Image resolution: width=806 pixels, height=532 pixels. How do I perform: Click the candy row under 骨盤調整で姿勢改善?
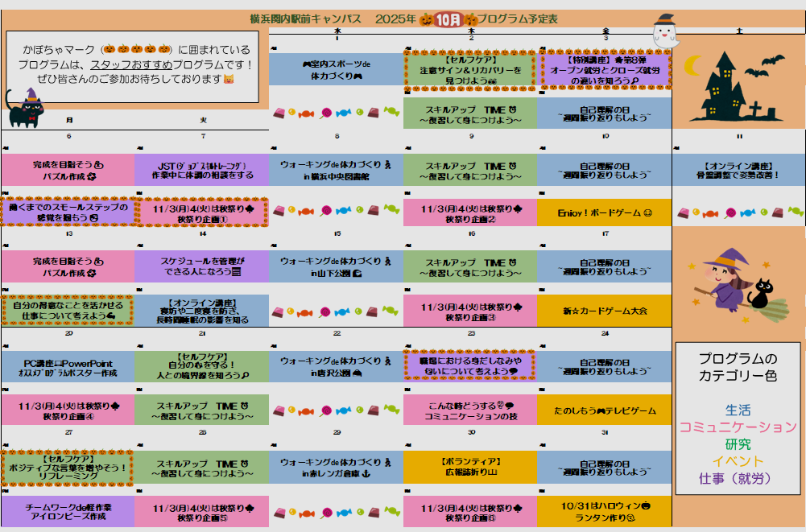[738, 213]
